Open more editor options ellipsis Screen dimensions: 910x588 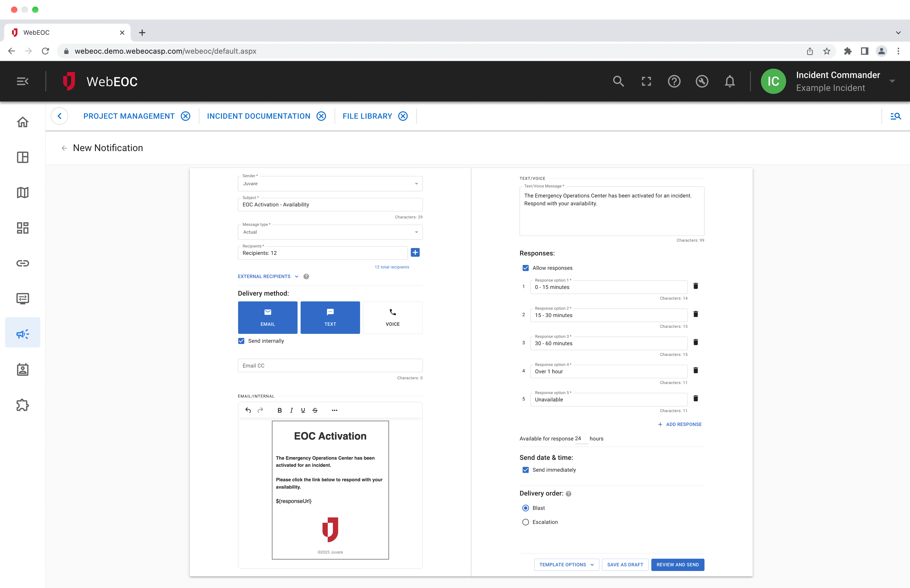tap(334, 410)
